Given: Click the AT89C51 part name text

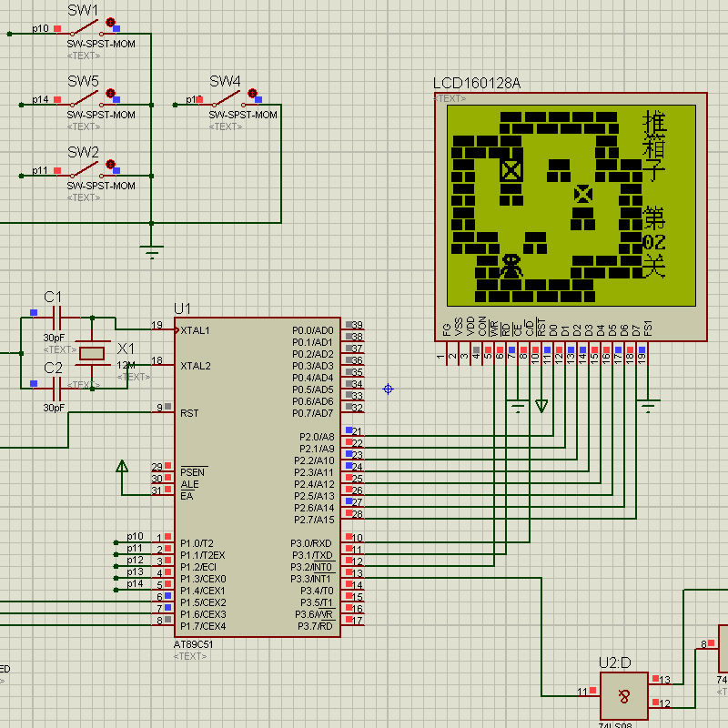Looking at the screenshot, I should 193,644.
